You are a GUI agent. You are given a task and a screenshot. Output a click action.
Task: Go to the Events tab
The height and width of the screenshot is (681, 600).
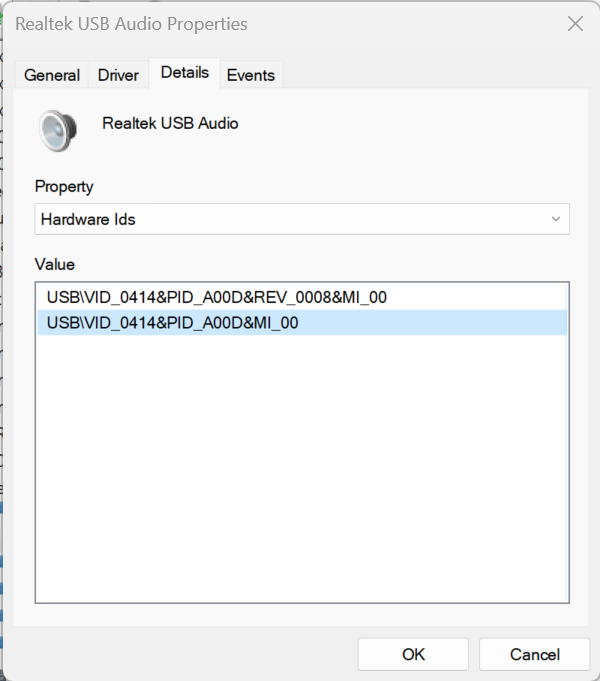tap(251, 75)
